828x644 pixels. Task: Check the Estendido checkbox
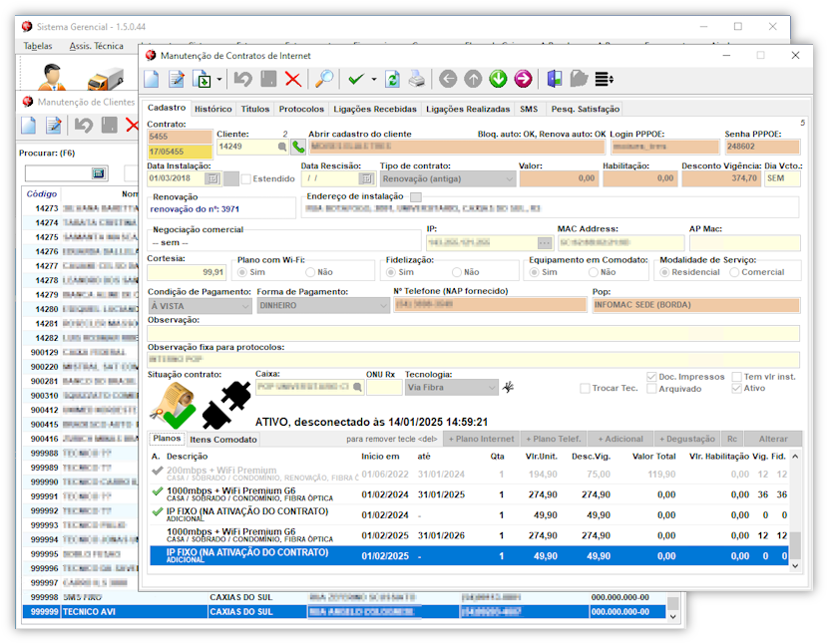tap(246, 178)
